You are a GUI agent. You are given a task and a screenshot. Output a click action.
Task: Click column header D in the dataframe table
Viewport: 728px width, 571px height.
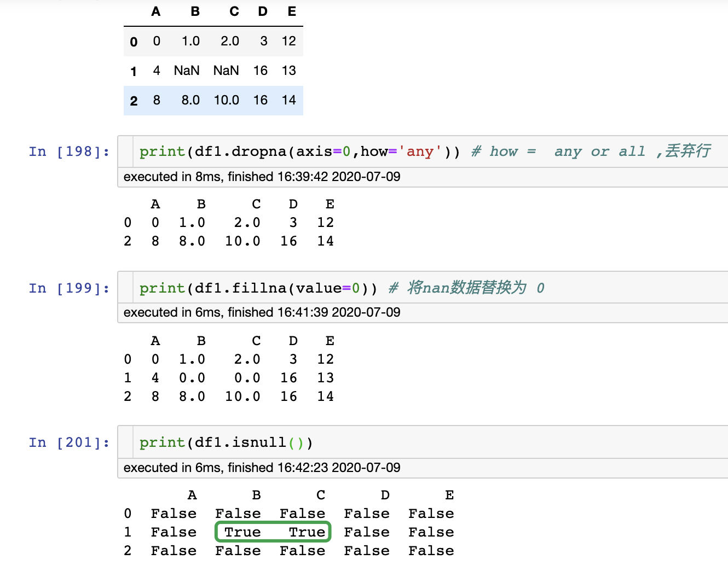coord(263,11)
